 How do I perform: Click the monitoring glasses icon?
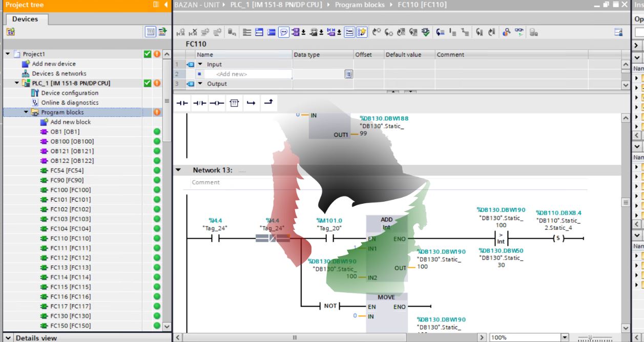pos(519,32)
